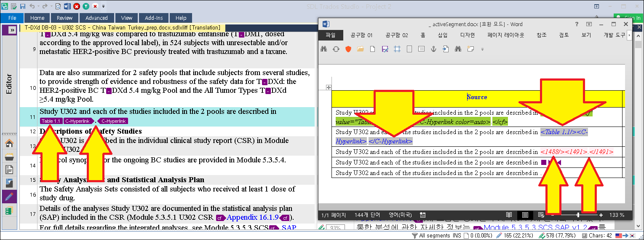Click the confirm document checkmark icon

[13, 6]
